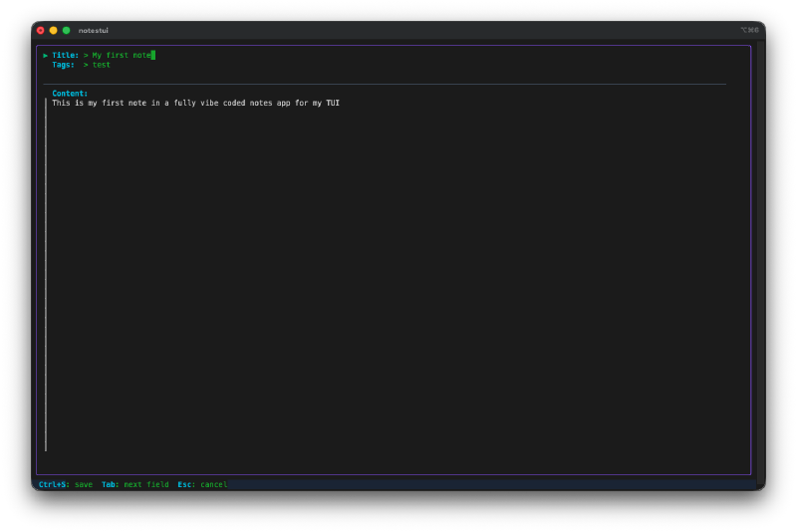Close the notestui terminal window
This screenshot has width=797, height=532.
pyautogui.click(x=41, y=30)
